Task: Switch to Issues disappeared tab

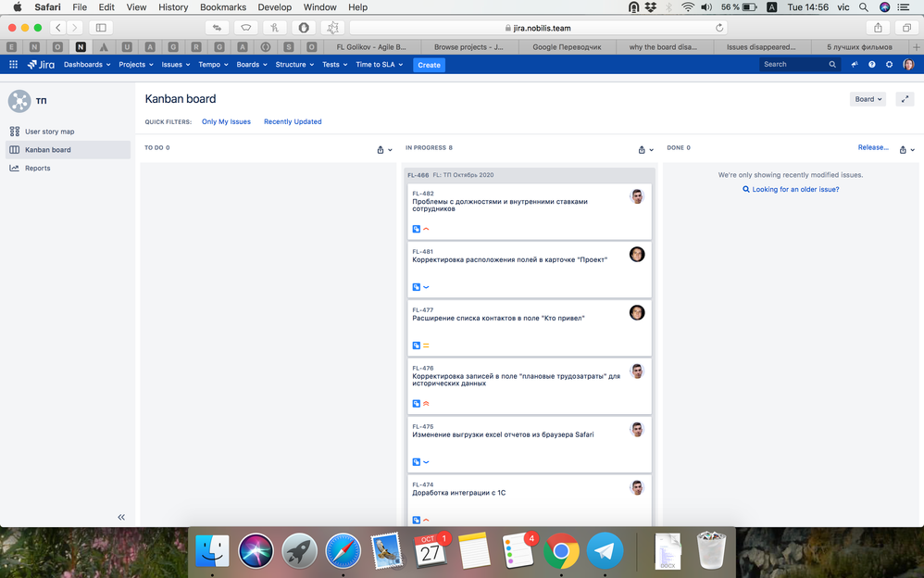Action: (761, 47)
